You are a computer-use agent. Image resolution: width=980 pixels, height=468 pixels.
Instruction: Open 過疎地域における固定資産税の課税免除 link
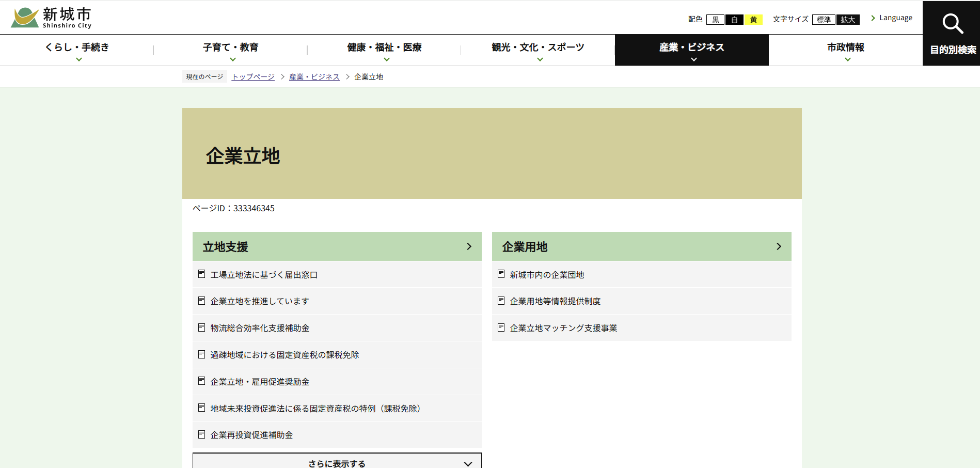[x=284, y=355]
